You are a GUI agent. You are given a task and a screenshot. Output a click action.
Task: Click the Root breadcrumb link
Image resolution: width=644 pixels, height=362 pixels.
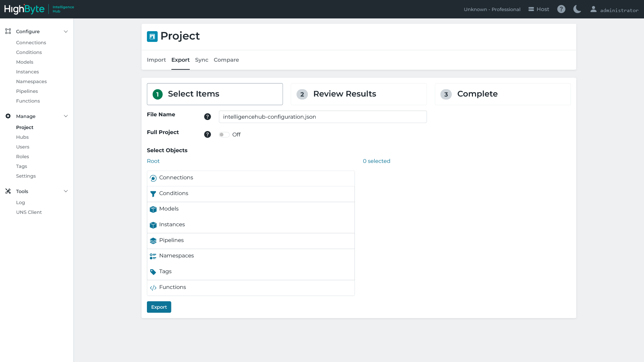(153, 161)
